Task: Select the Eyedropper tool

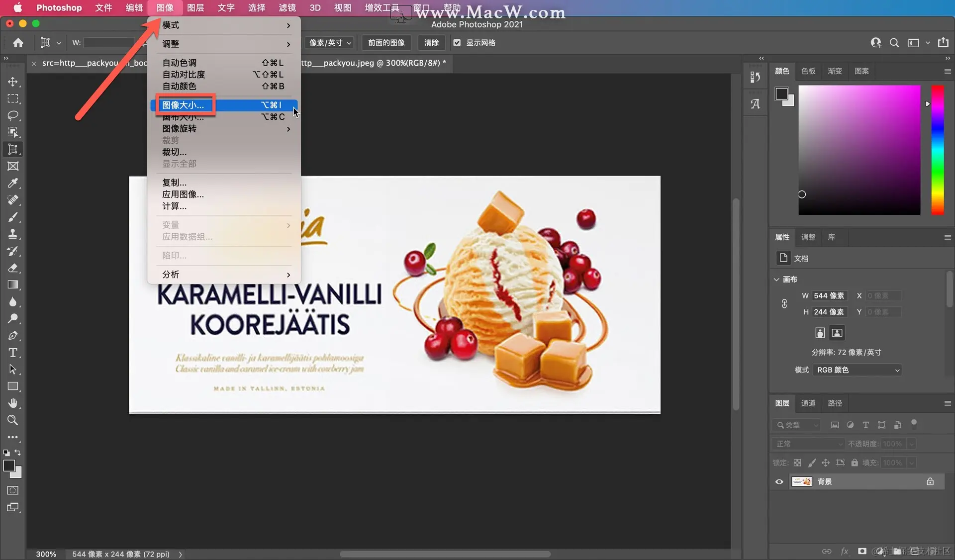Action: pyautogui.click(x=13, y=183)
